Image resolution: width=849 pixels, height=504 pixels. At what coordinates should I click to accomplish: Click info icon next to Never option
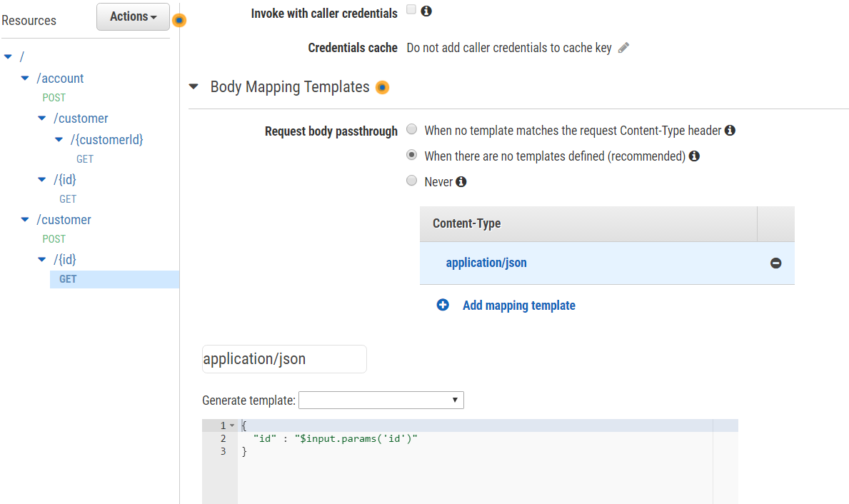[x=461, y=182]
